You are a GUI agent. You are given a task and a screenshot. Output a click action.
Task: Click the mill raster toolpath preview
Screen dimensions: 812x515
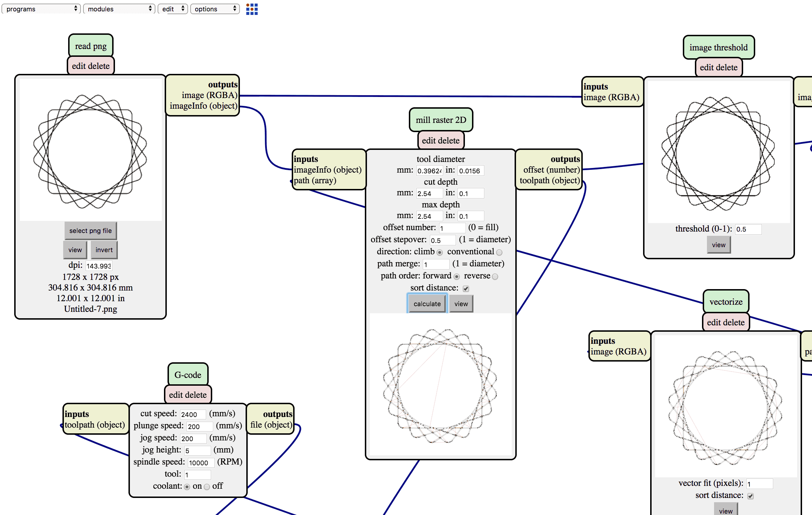440,385
